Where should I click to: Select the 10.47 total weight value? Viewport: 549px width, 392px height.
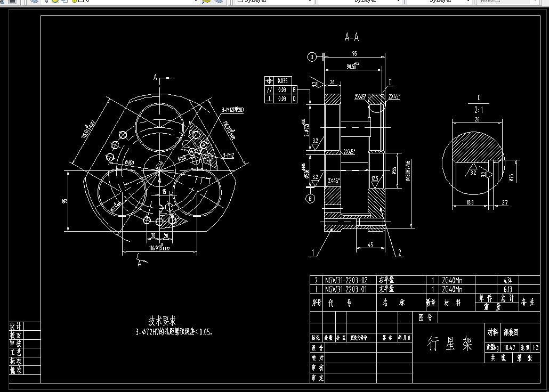coord(510,348)
